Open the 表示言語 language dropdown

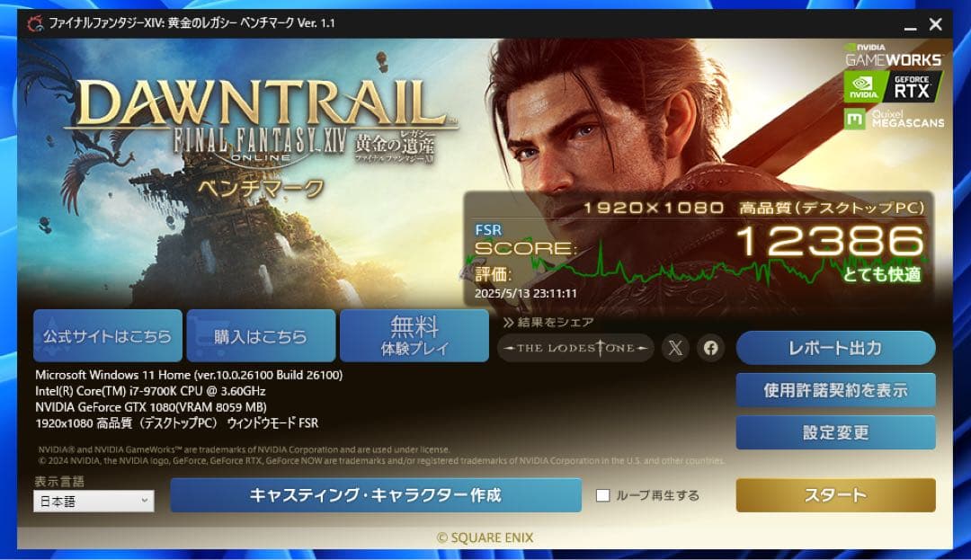(94, 502)
